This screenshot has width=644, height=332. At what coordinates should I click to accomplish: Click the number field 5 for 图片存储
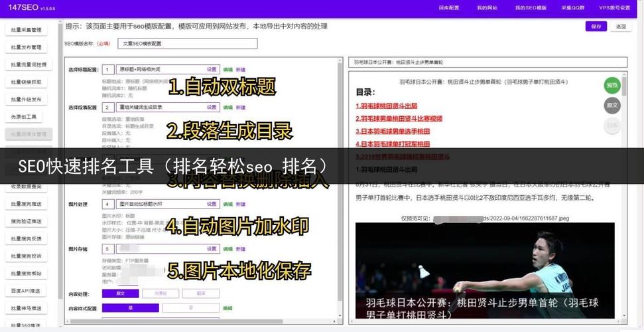coord(108,249)
